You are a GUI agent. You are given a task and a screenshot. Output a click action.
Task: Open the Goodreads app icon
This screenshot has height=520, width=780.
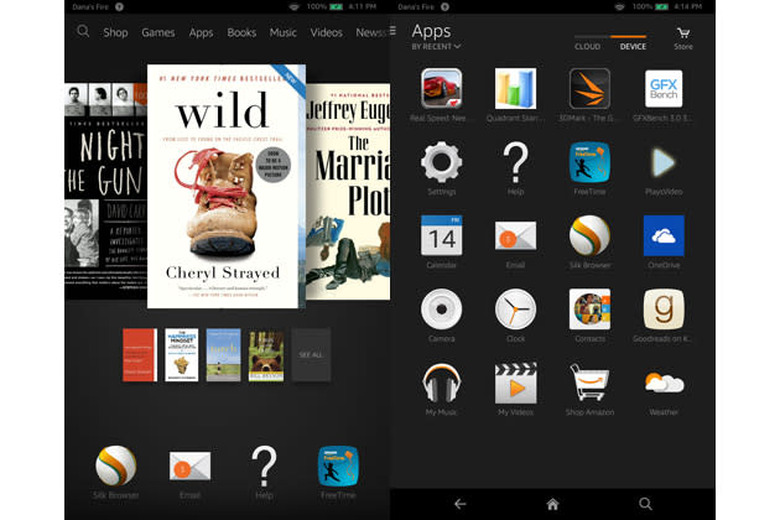pyautogui.click(x=663, y=309)
